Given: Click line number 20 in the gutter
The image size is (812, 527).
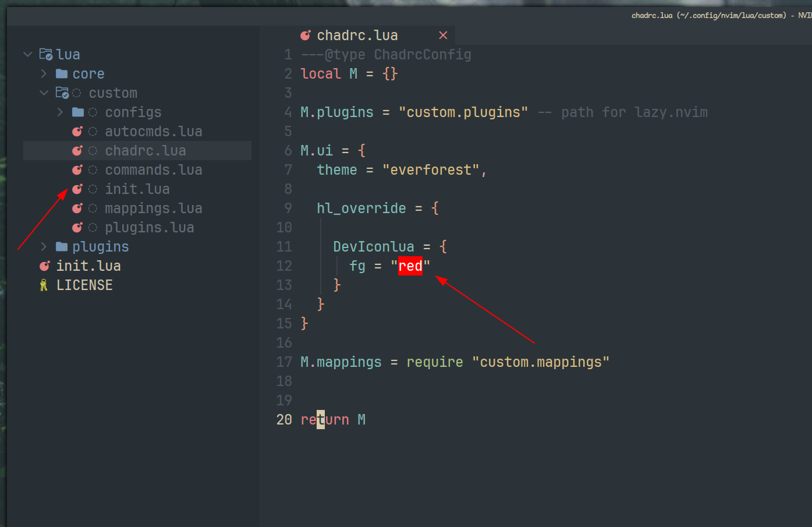Looking at the screenshot, I should pos(284,420).
